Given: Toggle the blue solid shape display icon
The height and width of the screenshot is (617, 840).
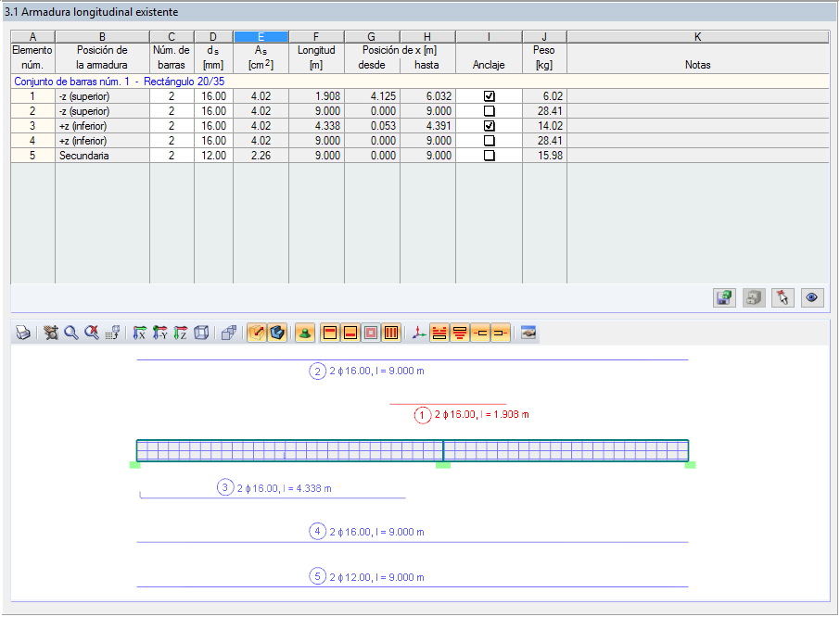Looking at the screenshot, I should tap(277, 333).
